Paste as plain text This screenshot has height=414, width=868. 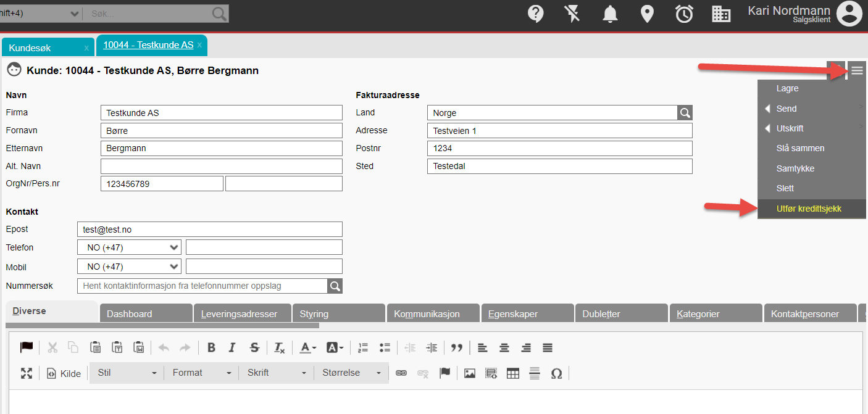click(x=117, y=347)
